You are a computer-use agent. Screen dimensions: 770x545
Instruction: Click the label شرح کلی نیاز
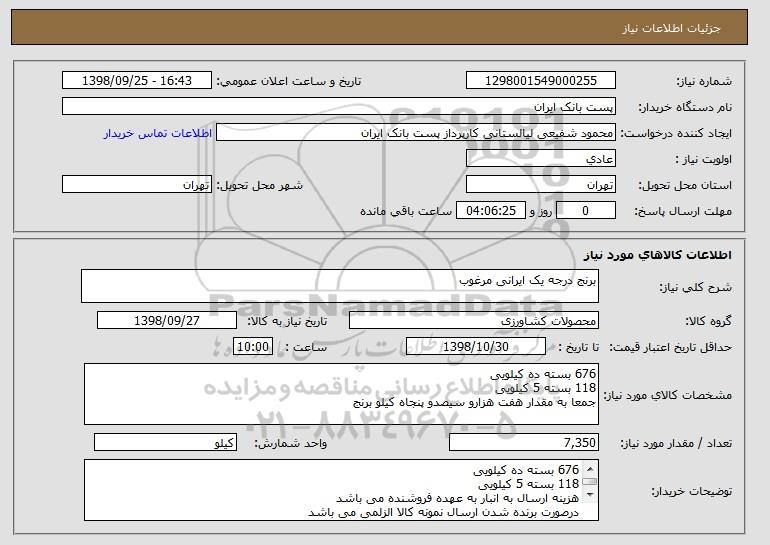point(695,287)
